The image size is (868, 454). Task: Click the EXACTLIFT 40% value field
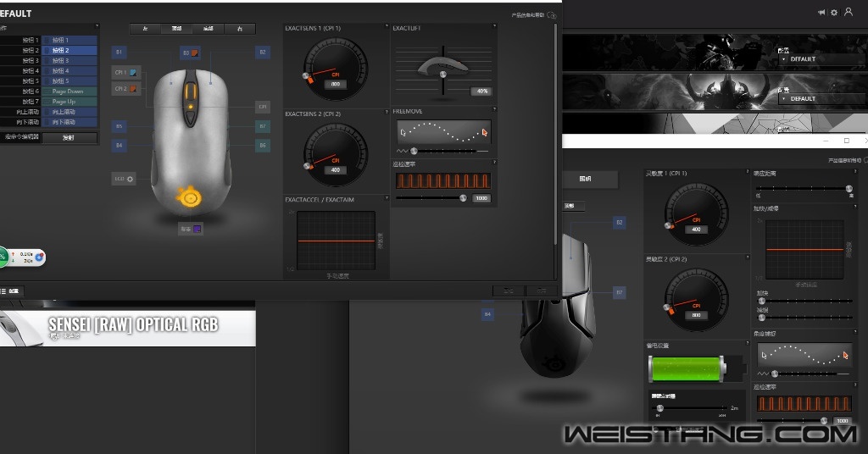(x=481, y=91)
